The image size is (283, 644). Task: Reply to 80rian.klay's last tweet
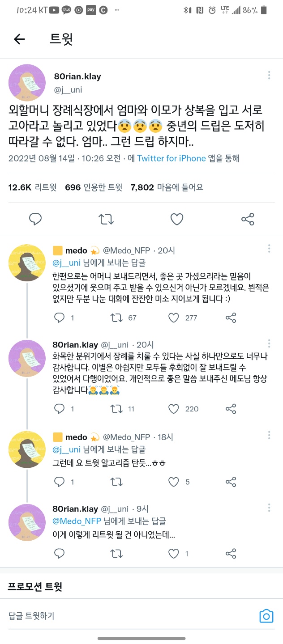(x=60, y=554)
